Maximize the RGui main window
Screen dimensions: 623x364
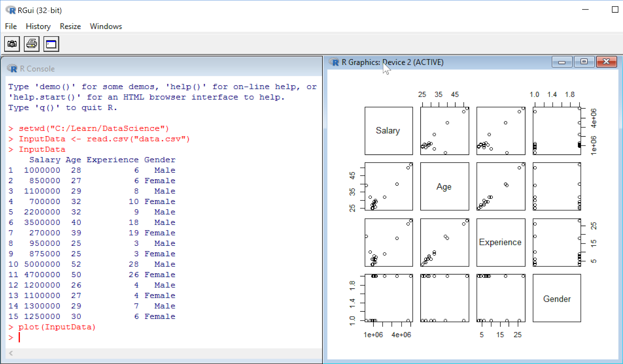[x=615, y=10]
